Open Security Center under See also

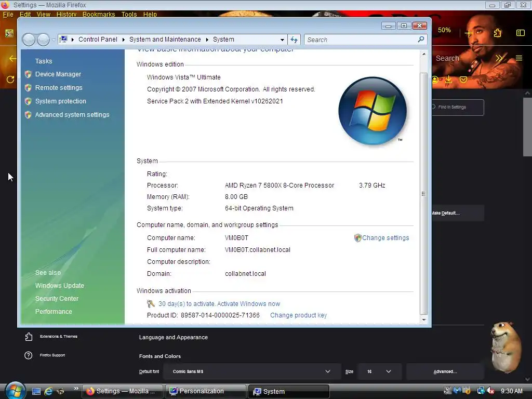click(x=57, y=299)
